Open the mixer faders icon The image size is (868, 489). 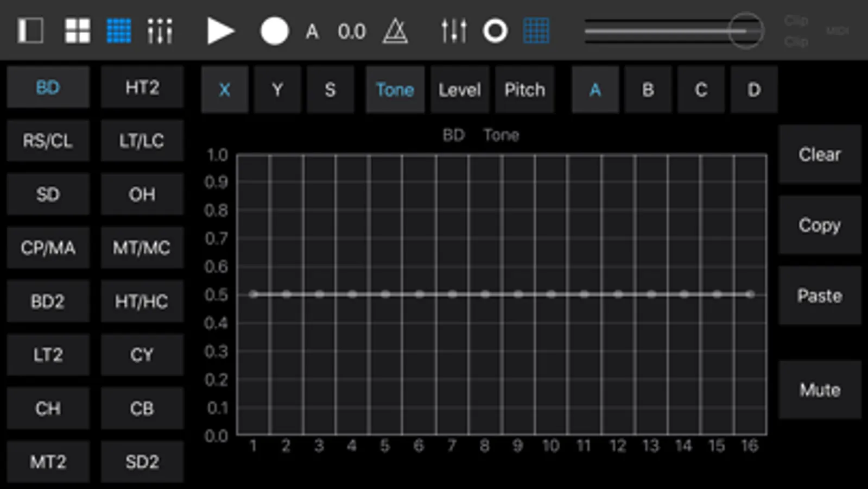click(x=454, y=31)
